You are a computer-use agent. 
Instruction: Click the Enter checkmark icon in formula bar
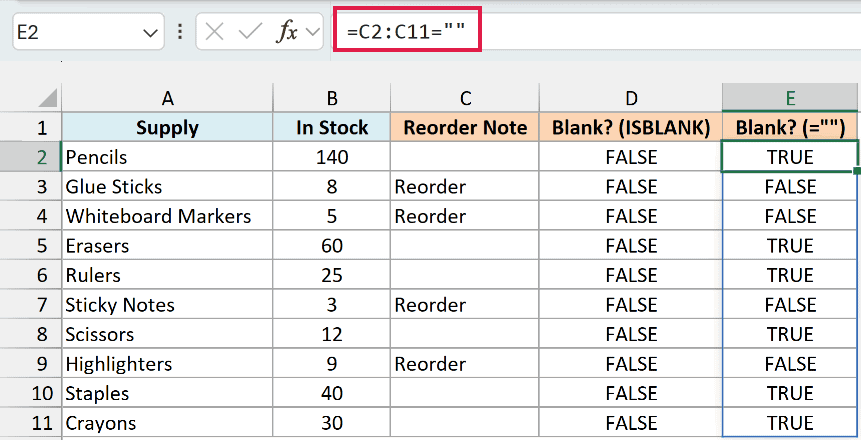[250, 32]
